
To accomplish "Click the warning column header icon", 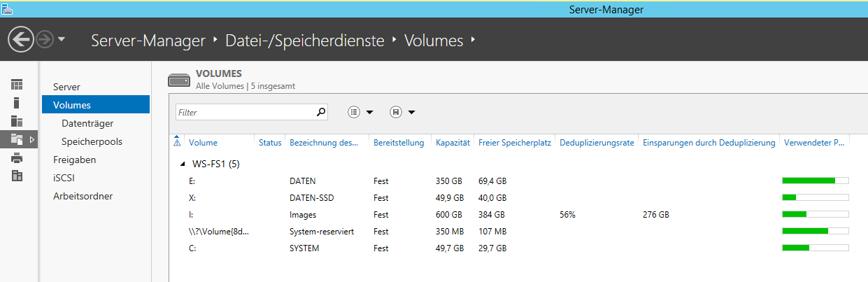I will pos(177,141).
